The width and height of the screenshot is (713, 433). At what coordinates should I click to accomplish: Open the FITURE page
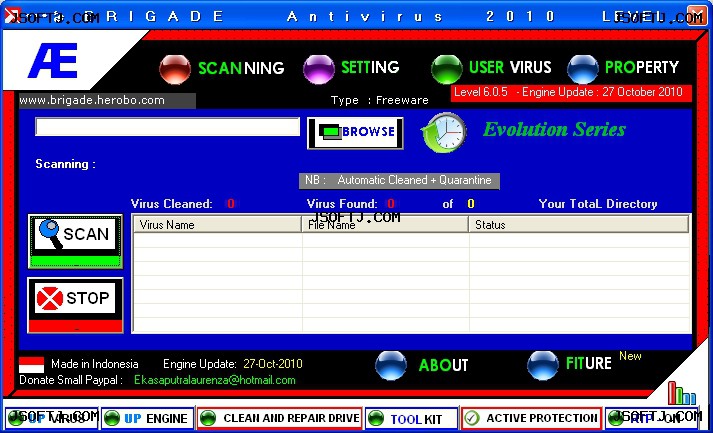pyautogui.click(x=588, y=363)
